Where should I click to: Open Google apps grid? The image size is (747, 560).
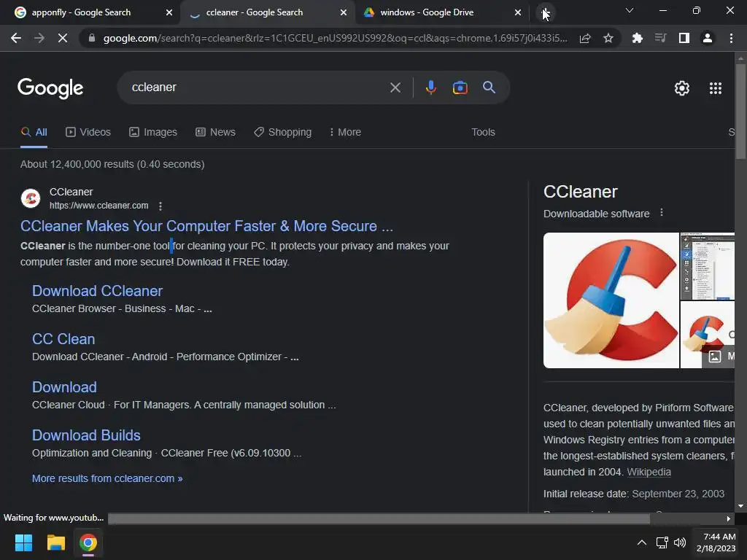(715, 88)
